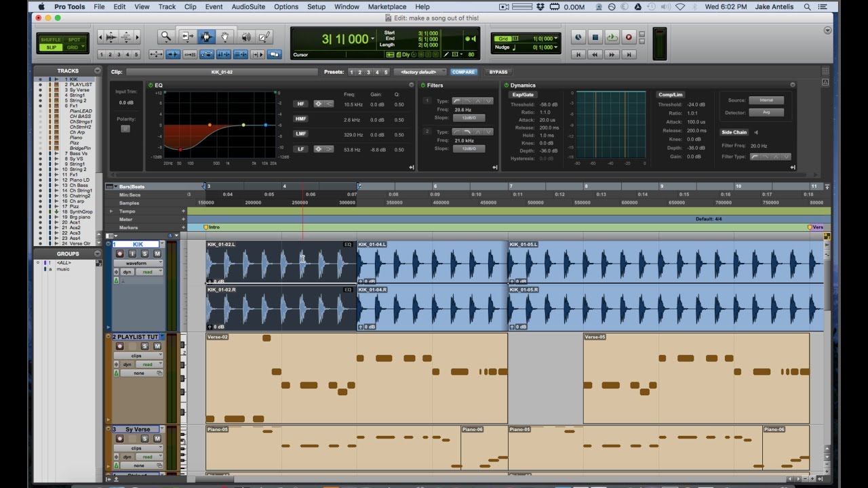Screen dimensions: 868x488
Task: Open KIK track view waveform selector
Action: (x=138, y=263)
